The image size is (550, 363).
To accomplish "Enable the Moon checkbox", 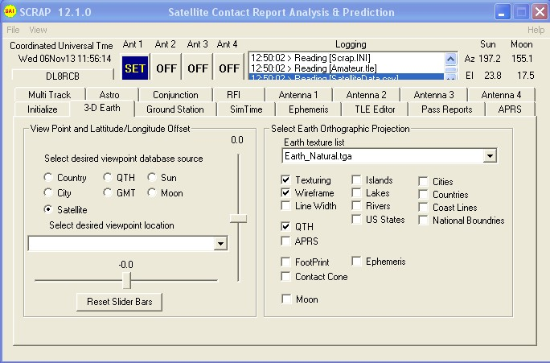I will coord(287,299).
